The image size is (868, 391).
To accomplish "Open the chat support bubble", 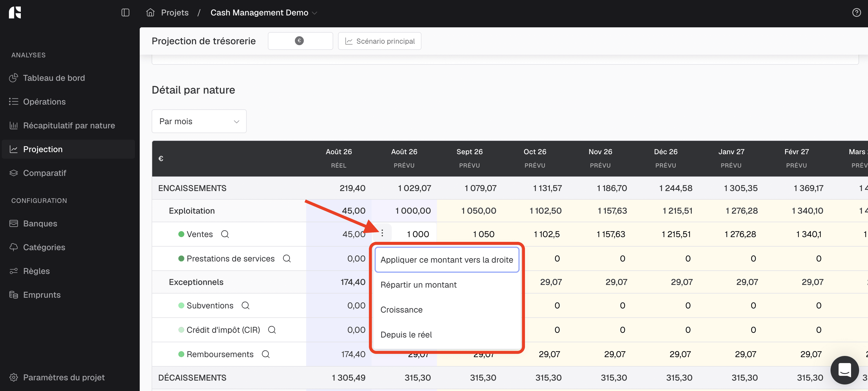I will (845, 370).
